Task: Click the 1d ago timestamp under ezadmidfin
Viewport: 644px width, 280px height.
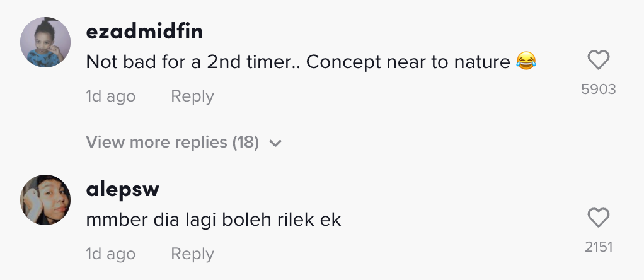Action: tap(110, 96)
